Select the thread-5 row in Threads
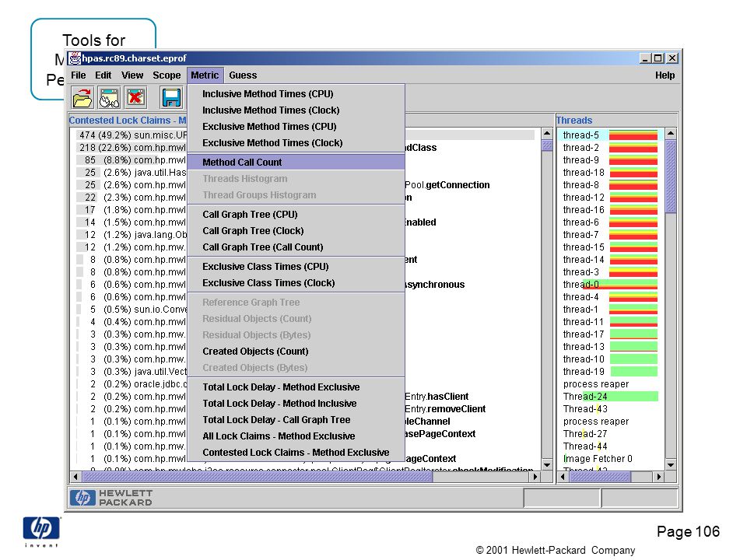 pyautogui.click(x=611, y=135)
